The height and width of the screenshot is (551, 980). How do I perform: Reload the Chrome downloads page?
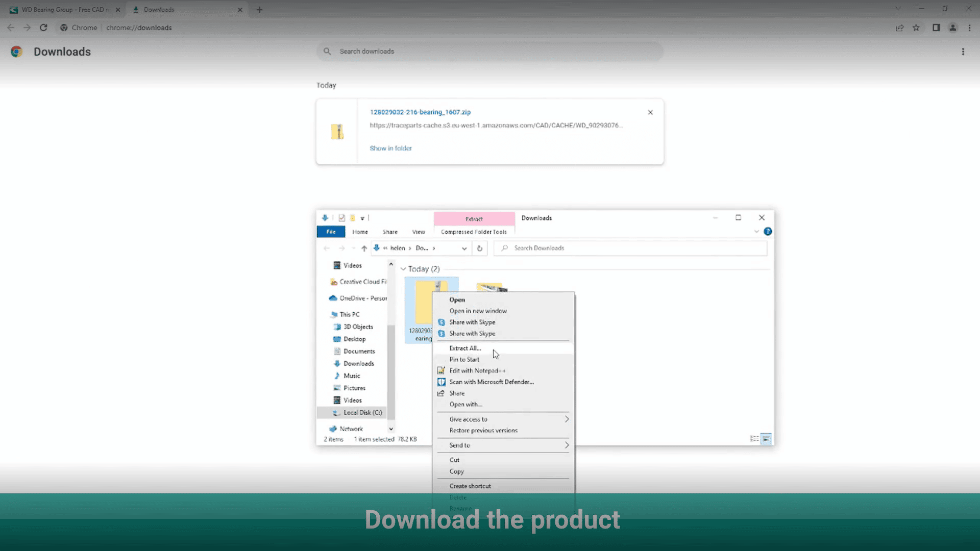coord(43,28)
